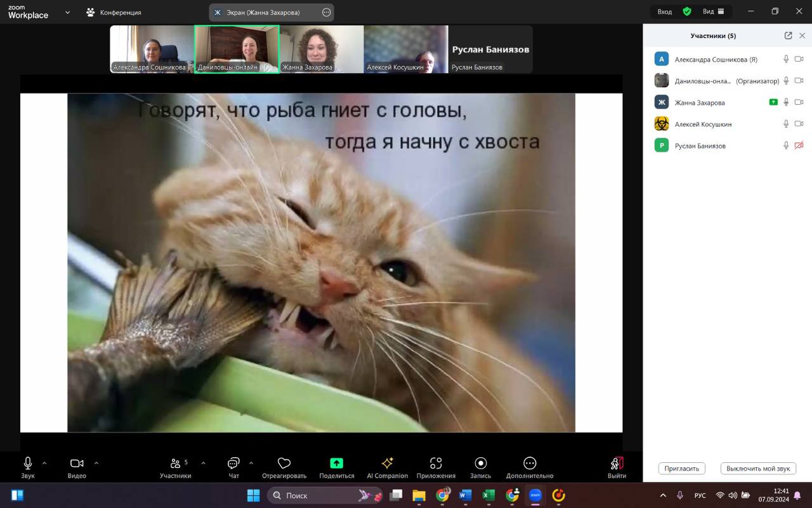This screenshot has height=508, width=812.
Task: Click the Выключить мой звук button
Action: pos(758,469)
